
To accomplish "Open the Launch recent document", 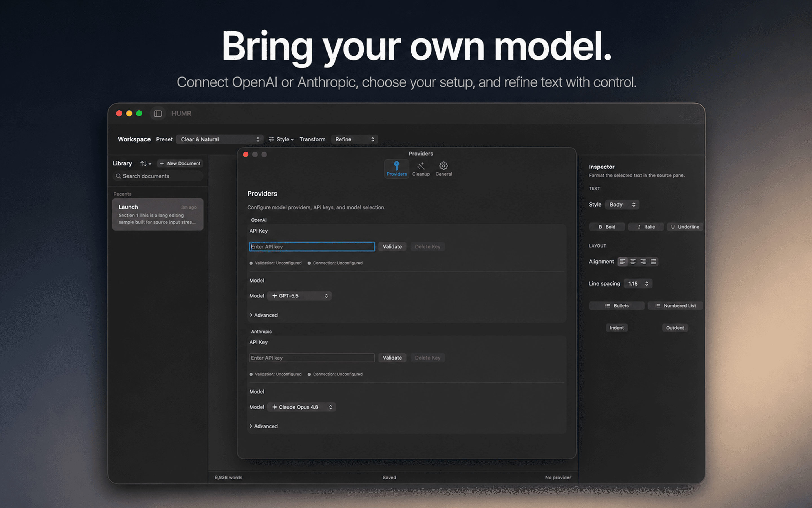I will pyautogui.click(x=158, y=214).
